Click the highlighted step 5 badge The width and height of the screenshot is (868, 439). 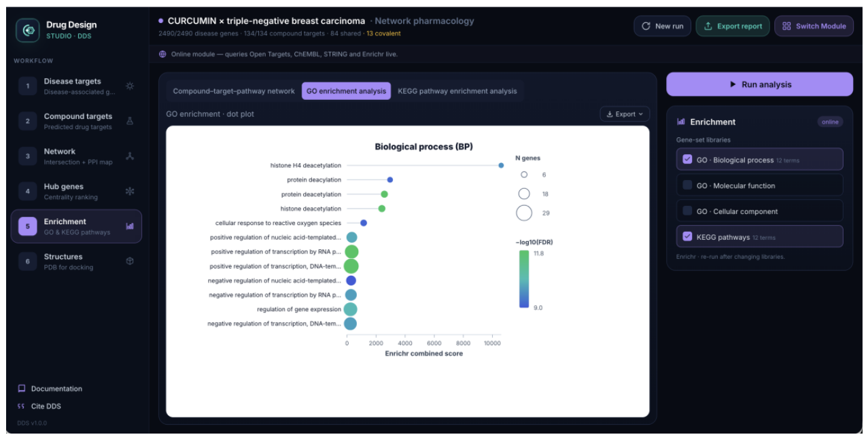(x=28, y=226)
